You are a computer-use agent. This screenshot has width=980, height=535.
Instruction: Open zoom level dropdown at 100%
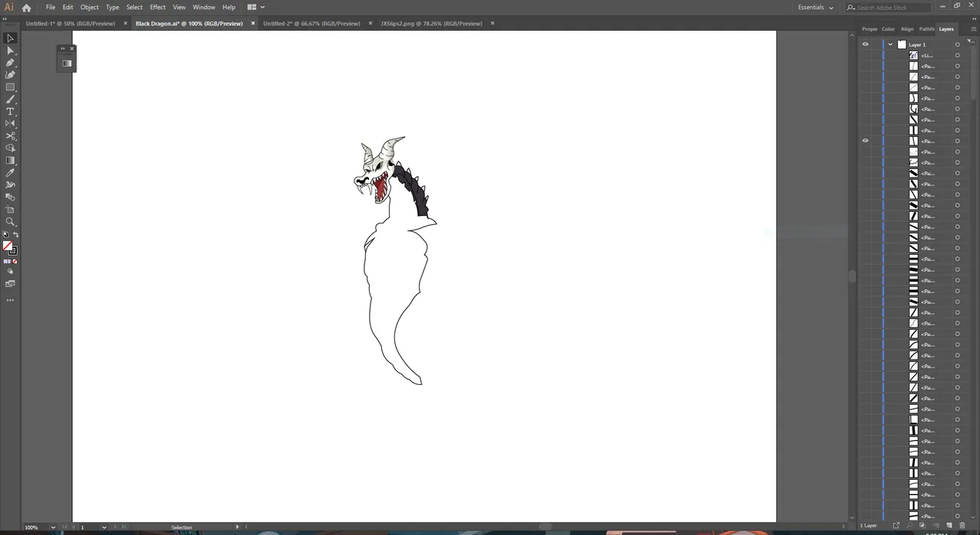point(53,527)
